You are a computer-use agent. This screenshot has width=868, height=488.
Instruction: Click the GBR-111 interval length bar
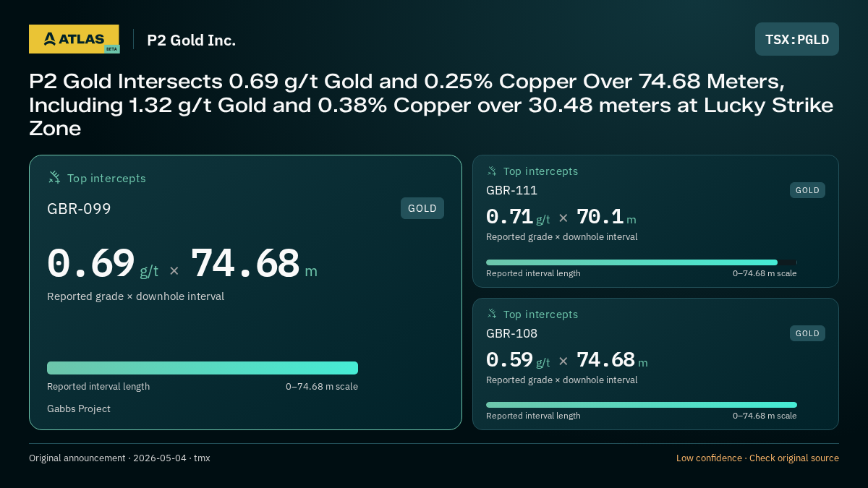pos(642,262)
